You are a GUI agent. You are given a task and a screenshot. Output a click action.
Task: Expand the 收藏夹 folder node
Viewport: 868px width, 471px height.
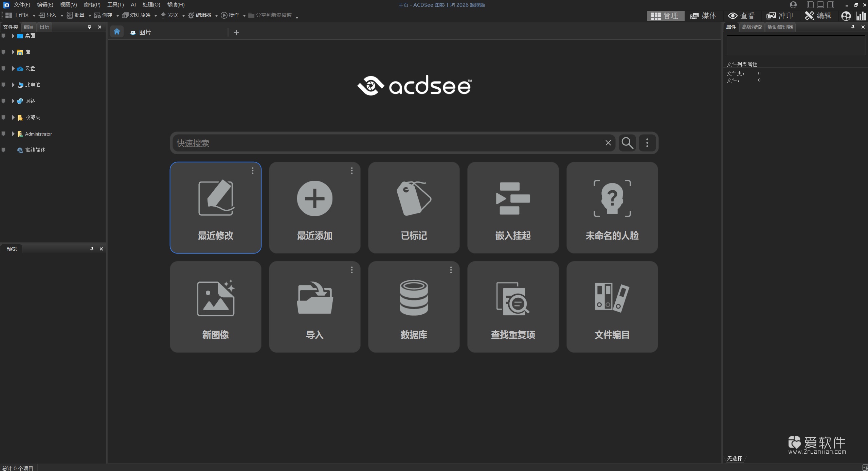click(13, 117)
